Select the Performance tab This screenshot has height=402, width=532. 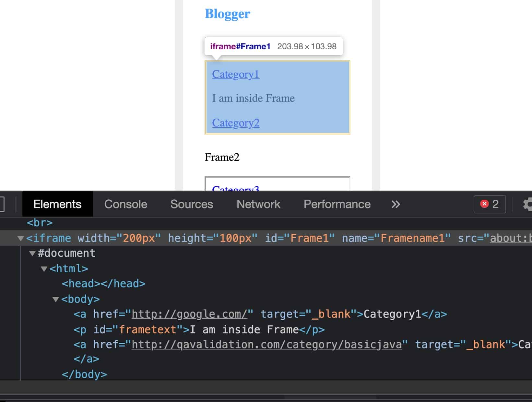pos(337,204)
